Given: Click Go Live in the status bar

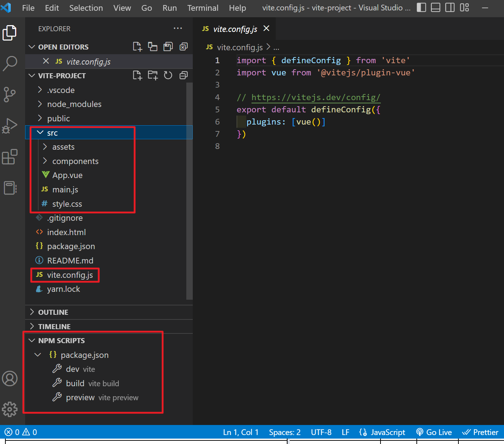Looking at the screenshot, I should [434, 432].
